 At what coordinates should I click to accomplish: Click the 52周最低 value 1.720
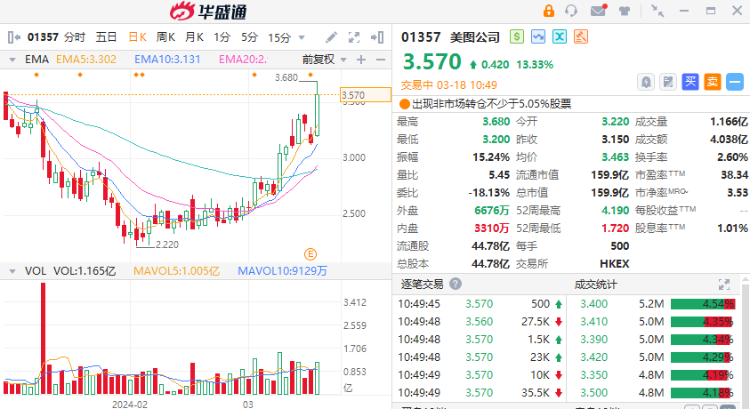tap(615, 228)
